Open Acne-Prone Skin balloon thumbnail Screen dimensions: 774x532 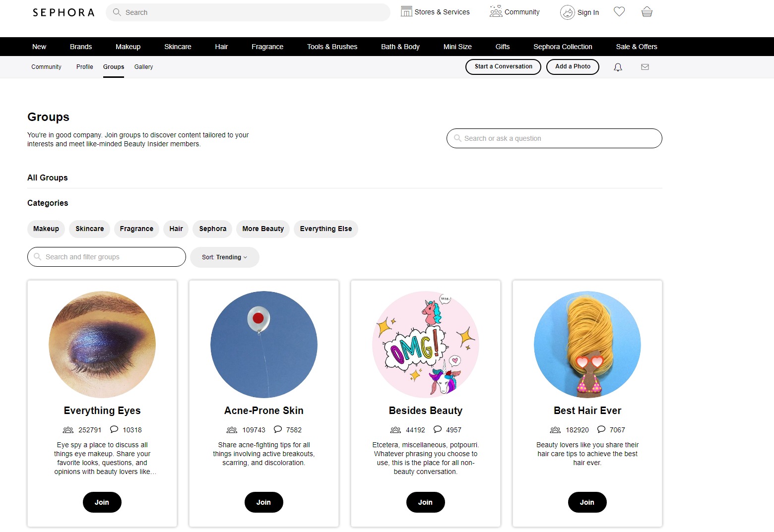pyautogui.click(x=264, y=345)
